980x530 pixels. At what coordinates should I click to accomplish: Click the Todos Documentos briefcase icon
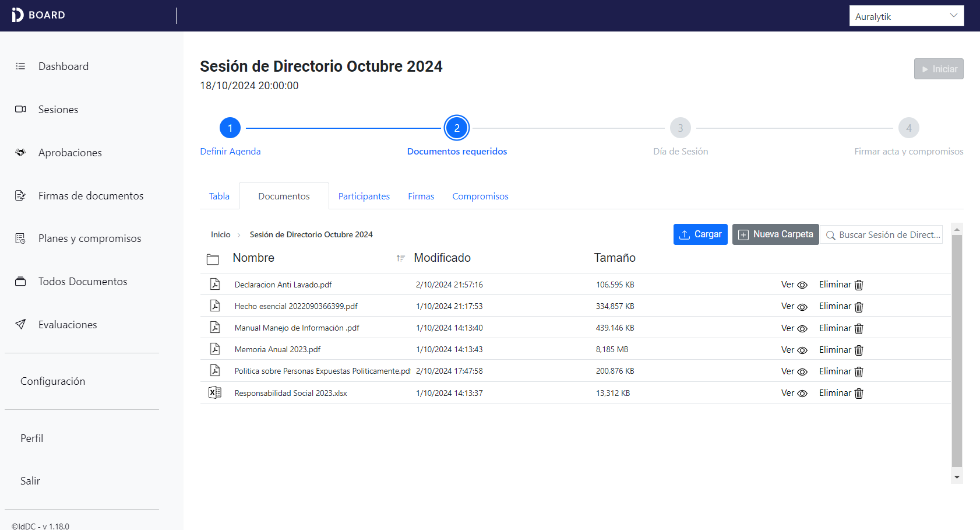[20, 282]
